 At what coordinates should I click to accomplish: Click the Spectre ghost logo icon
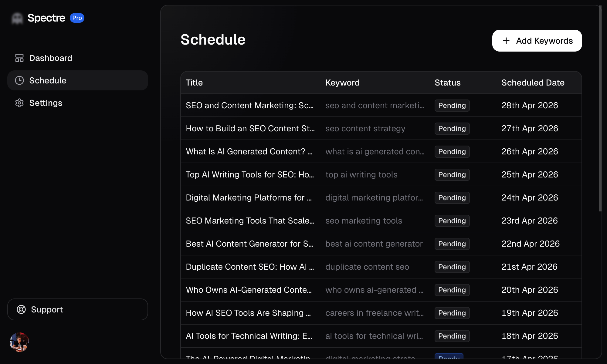[x=17, y=18]
